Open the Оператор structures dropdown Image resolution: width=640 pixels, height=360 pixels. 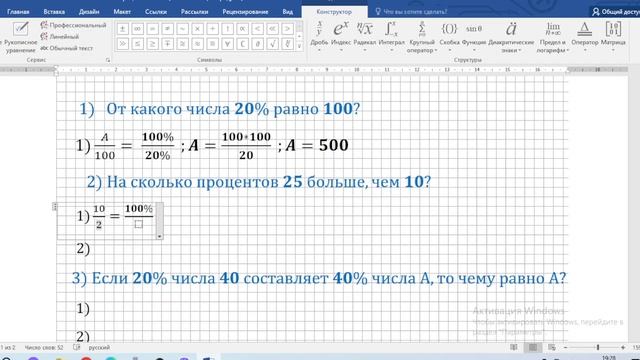click(584, 38)
